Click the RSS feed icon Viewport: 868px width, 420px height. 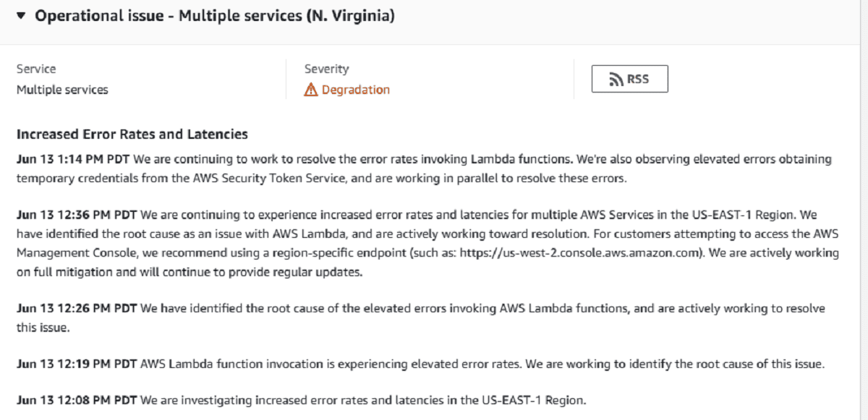616,80
